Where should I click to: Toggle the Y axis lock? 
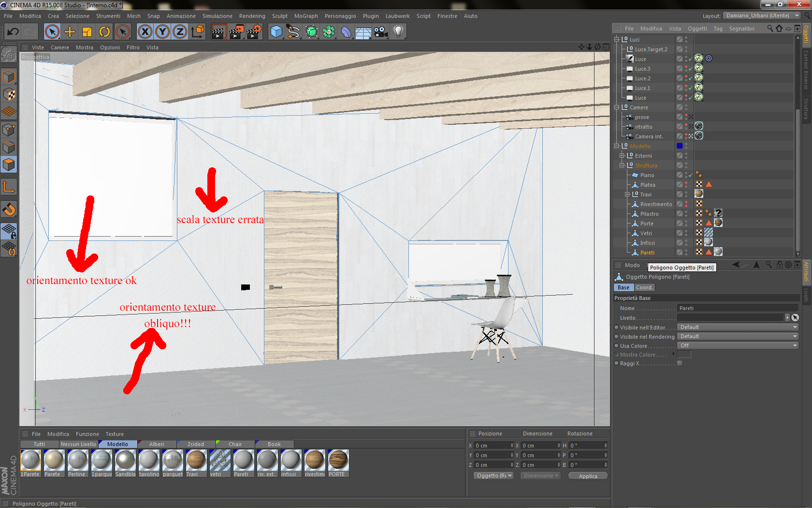click(x=162, y=32)
